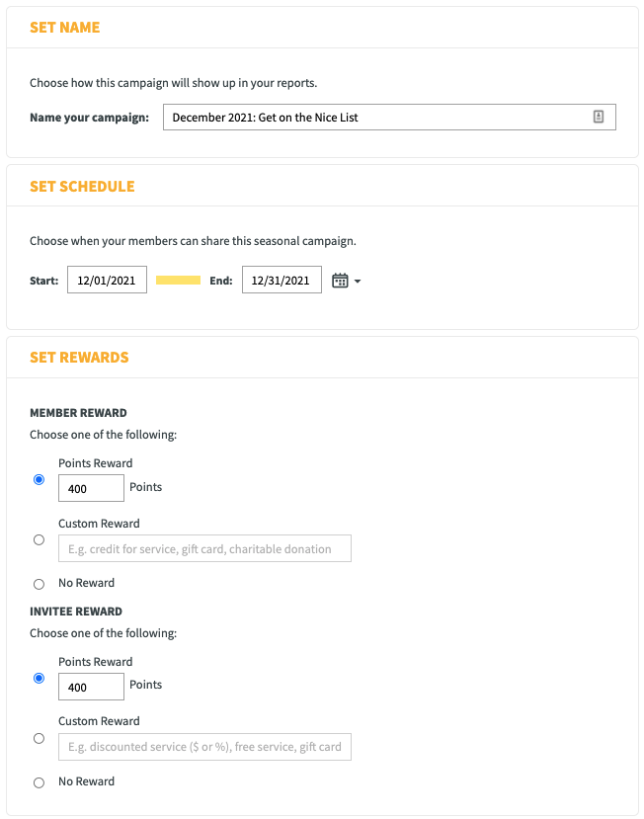Select Member Reward No Reward radio
The image size is (644, 819).
click(x=39, y=584)
